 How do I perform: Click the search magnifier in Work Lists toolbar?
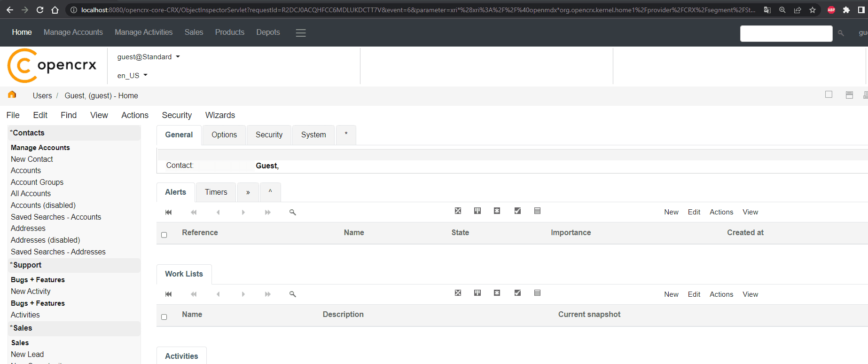292,294
